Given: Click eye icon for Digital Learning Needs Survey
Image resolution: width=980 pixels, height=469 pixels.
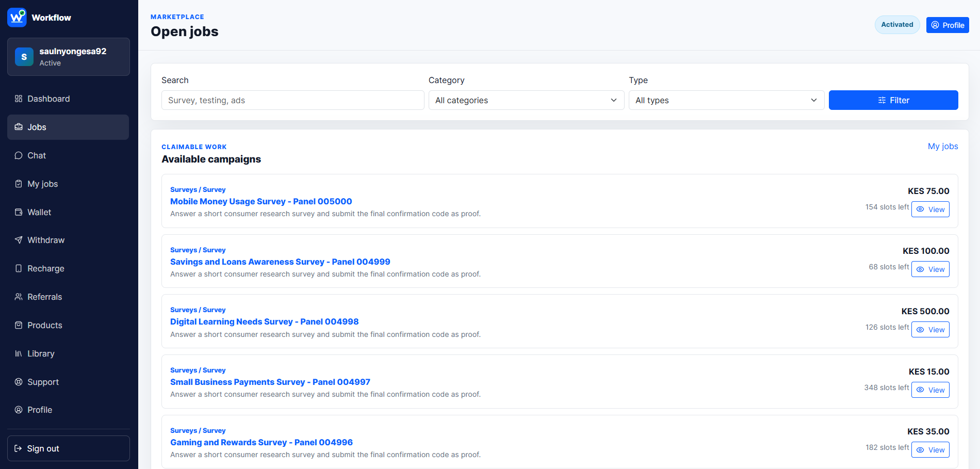Looking at the screenshot, I should [920, 330].
